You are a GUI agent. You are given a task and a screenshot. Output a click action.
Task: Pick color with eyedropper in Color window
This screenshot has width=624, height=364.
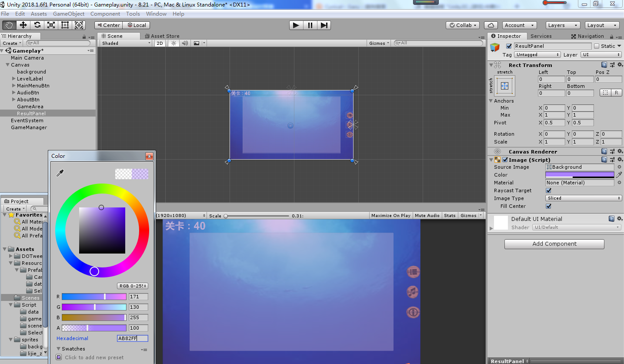click(60, 174)
